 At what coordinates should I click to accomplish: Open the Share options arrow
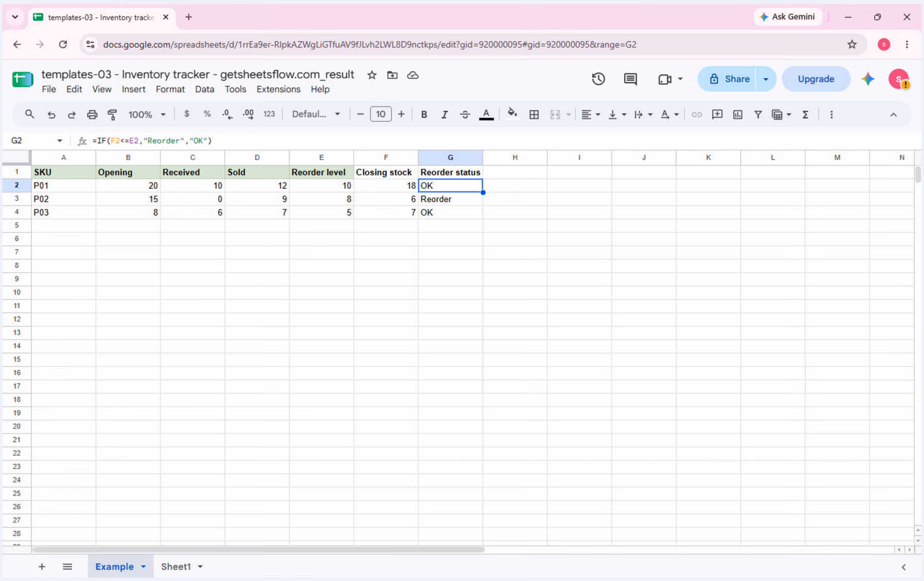[x=766, y=79]
